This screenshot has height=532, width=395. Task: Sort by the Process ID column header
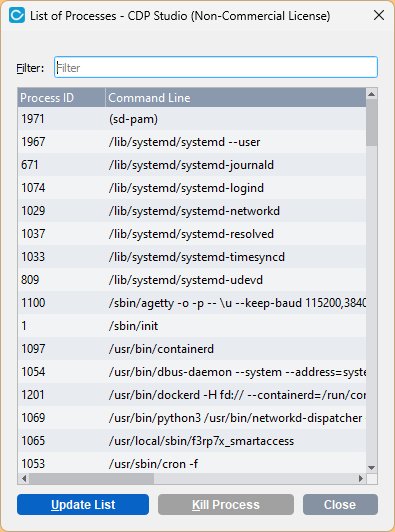click(x=61, y=98)
